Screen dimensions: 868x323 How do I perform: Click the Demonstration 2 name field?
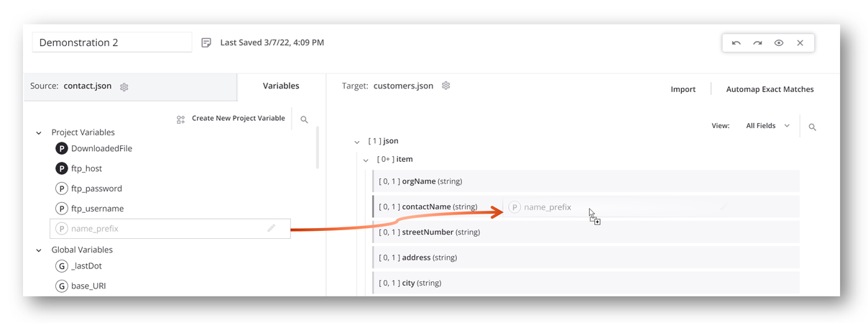coord(111,43)
